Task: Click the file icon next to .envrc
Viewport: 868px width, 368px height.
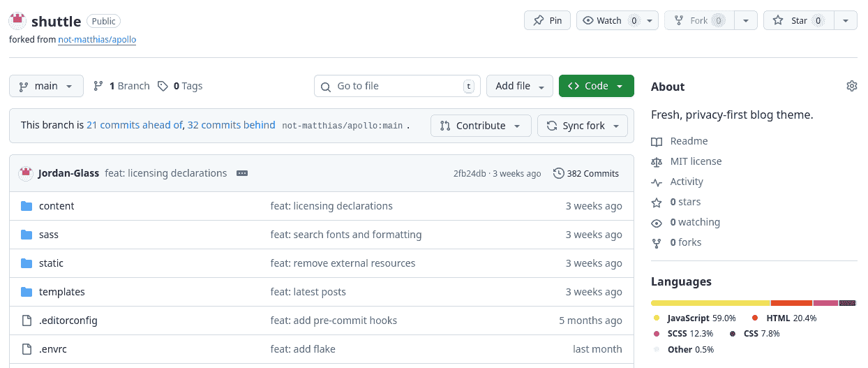Action: pyautogui.click(x=27, y=349)
